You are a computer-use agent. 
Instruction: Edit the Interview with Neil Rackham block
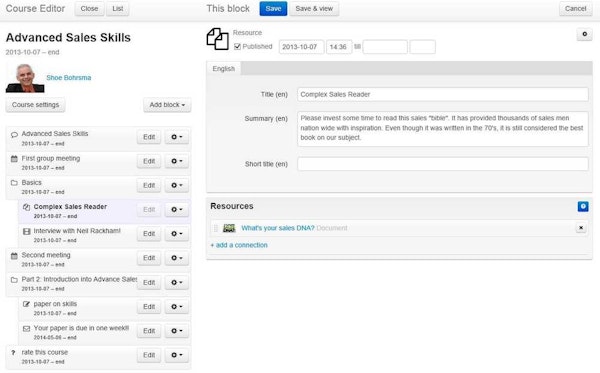click(x=149, y=234)
